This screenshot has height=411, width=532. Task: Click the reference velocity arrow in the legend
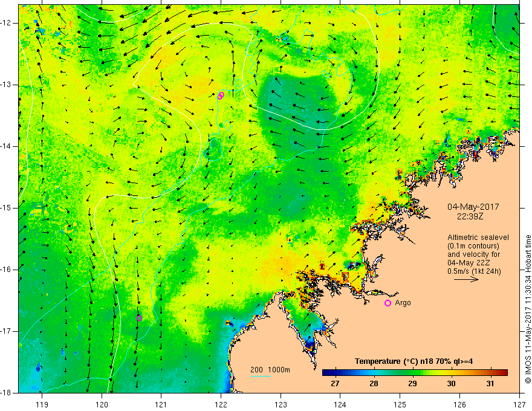click(466, 279)
